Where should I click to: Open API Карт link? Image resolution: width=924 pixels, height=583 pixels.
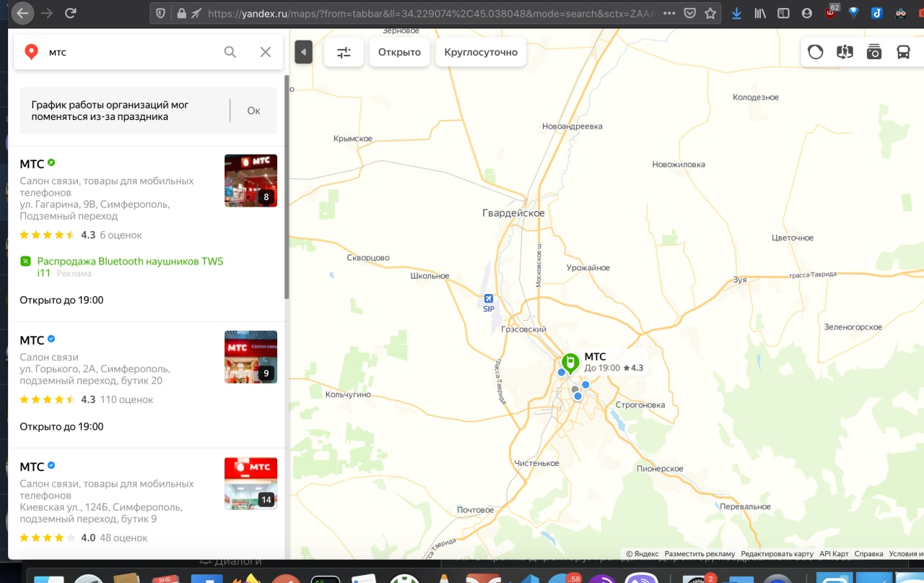tap(834, 554)
